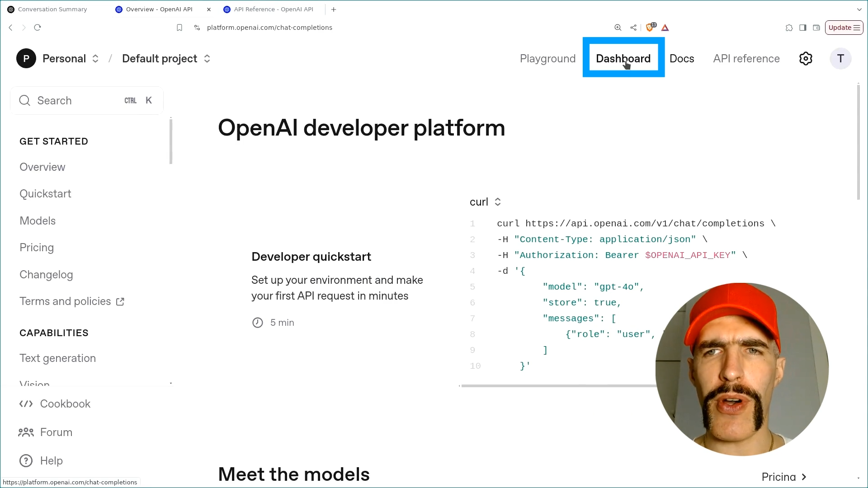
Task: Click the "gpt-4o" model value in code
Action: [617, 287]
